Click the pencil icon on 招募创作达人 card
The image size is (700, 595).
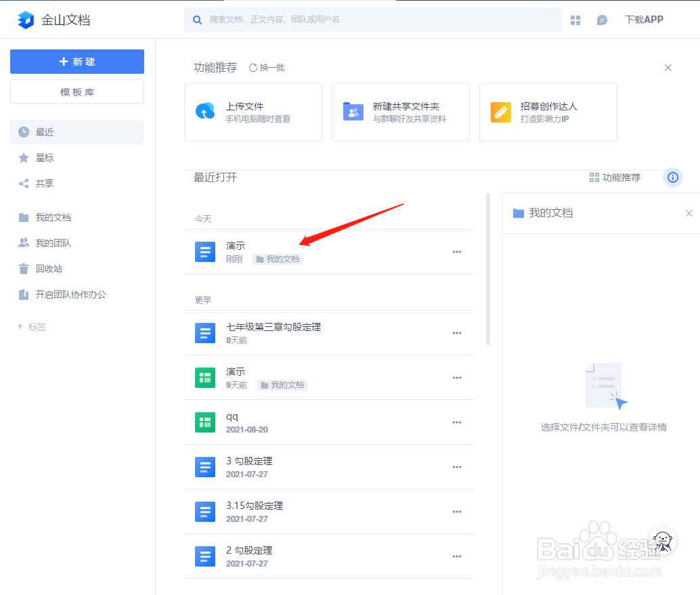pyautogui.click(x=500, y=110)
